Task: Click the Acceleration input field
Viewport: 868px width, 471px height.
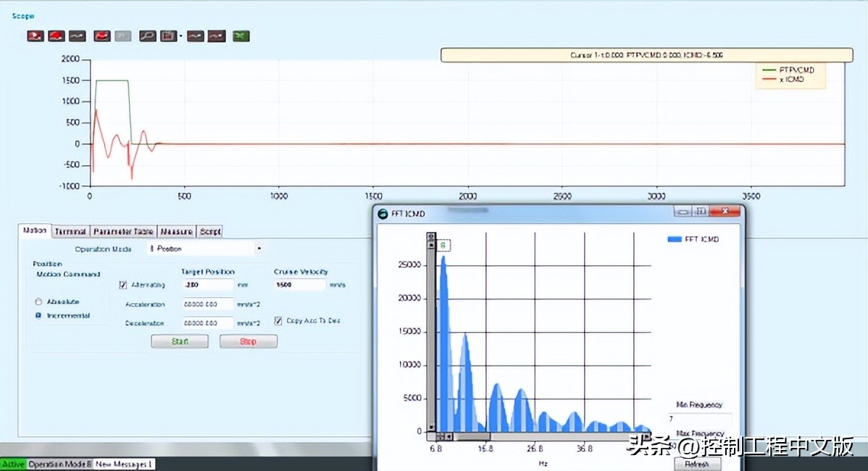Action: pyautogui.click(x=208, y=304)
